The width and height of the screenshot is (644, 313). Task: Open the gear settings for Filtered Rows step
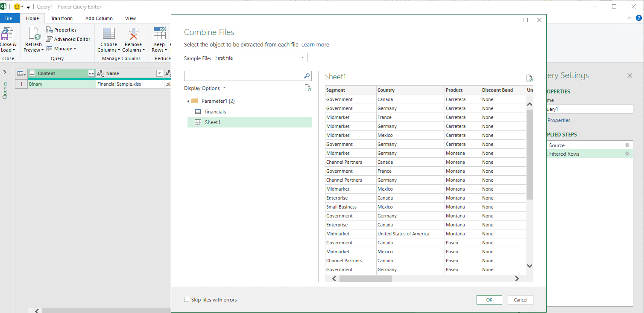point(627,154)
